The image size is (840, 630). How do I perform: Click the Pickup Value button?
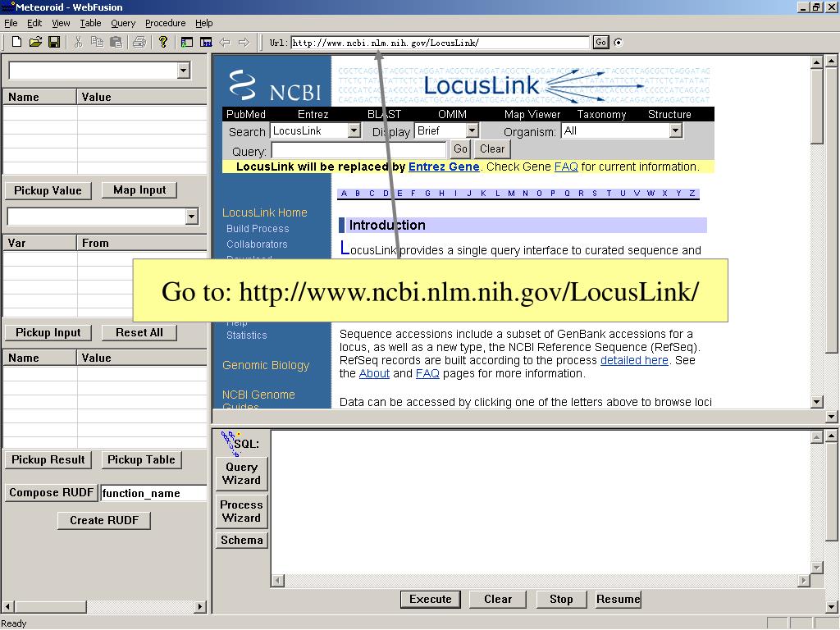48,190
